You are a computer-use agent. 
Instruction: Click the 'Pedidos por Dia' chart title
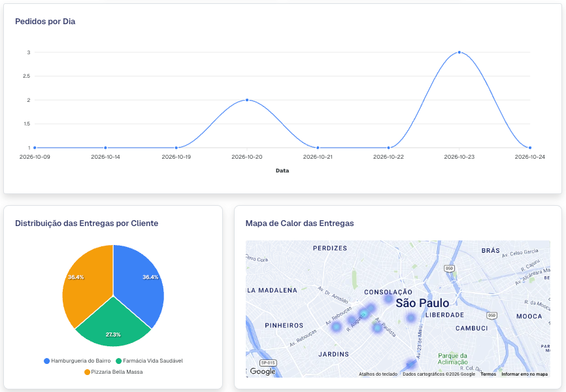click(x=45, y=22)
